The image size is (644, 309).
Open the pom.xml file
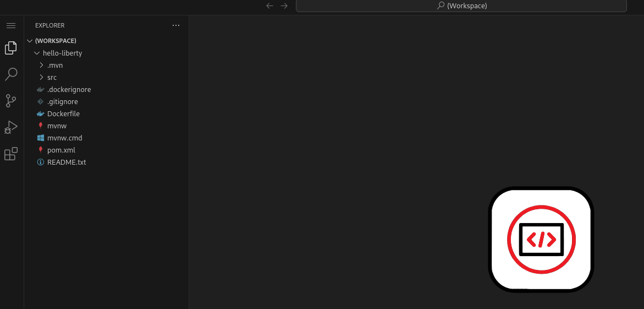click(x=106, y=150)
